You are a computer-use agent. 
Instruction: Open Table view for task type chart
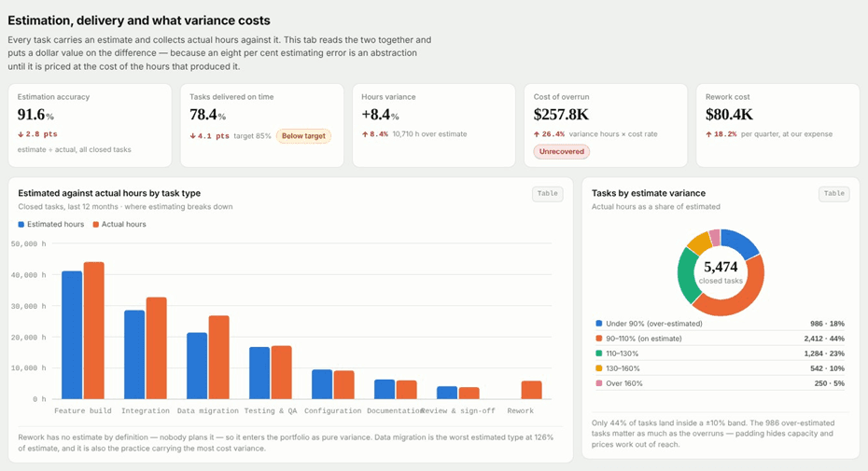click(x=548, y=194)
